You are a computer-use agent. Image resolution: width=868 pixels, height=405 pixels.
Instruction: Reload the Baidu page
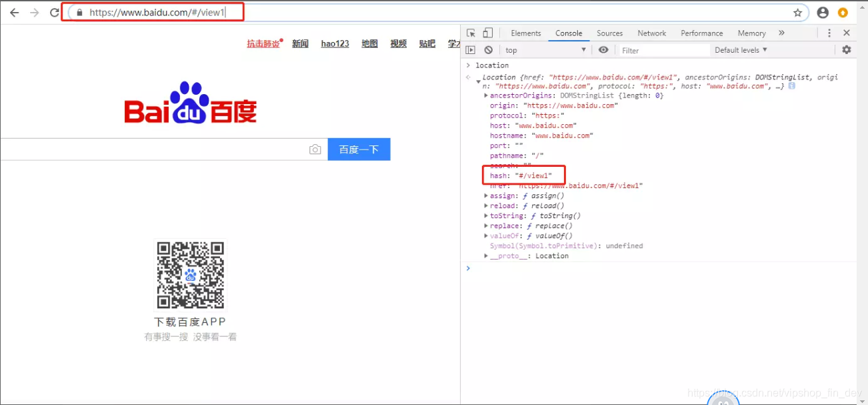pos(55,13)
